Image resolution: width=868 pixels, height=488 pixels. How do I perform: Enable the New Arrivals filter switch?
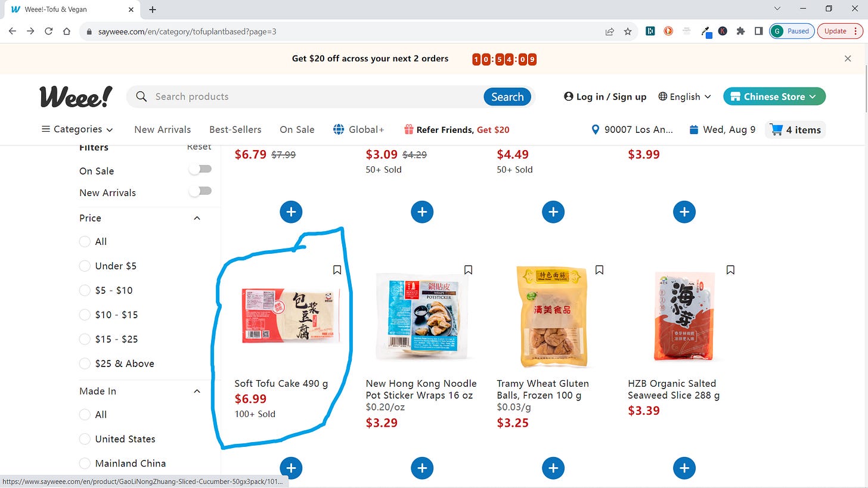coord(200,191)
